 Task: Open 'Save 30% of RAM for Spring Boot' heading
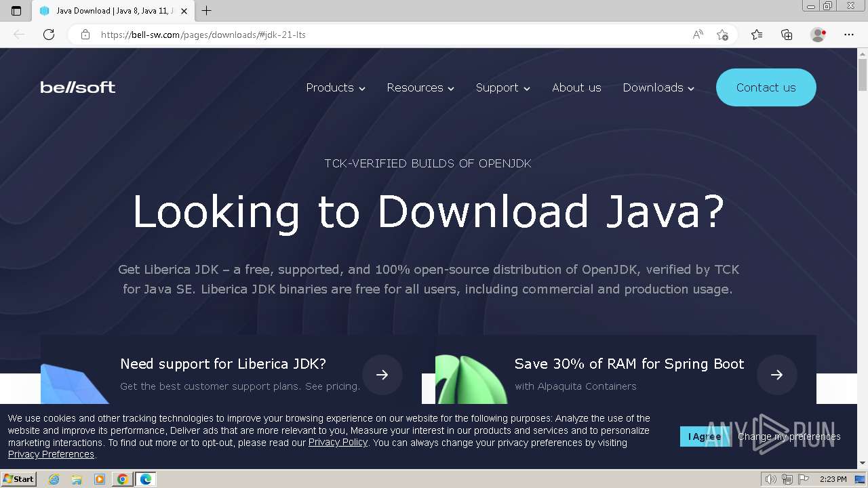(629, 364)
